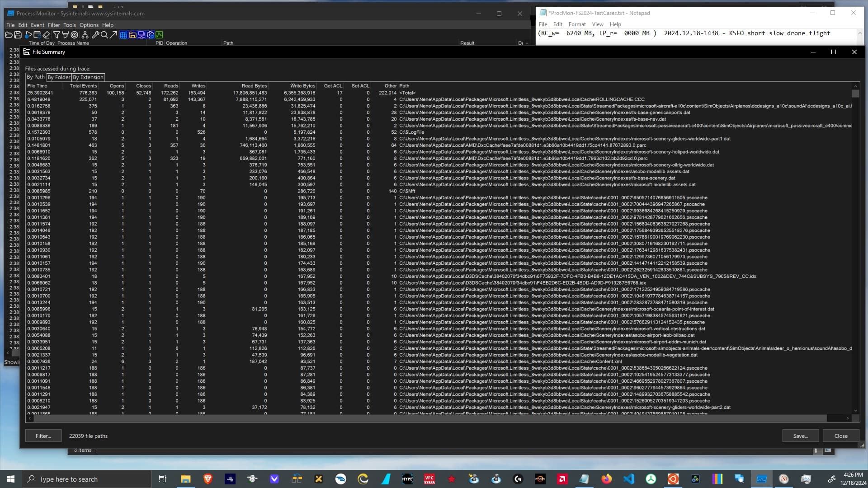Open the View menu in Notepad
Viewport: 868px width, 488px height.
[598, 24]
